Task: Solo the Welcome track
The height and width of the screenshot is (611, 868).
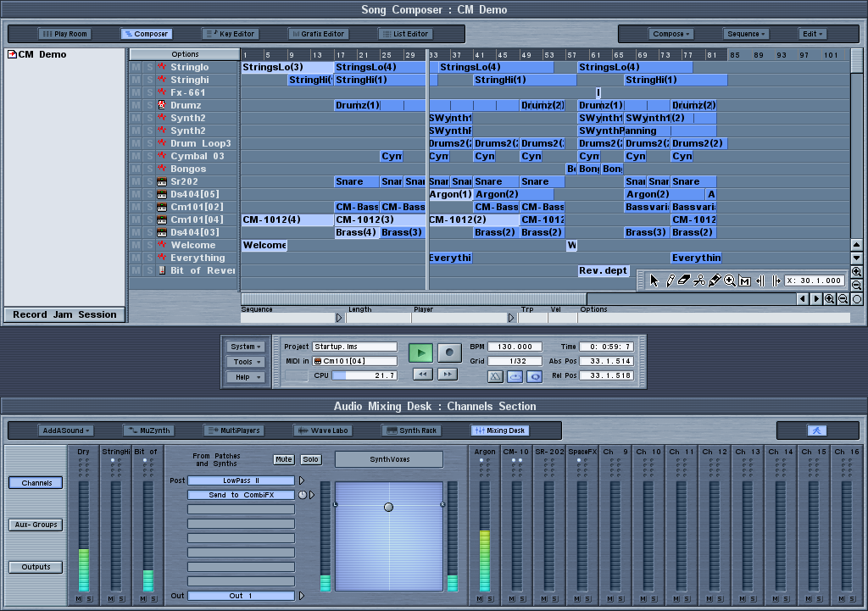Action: tap(149, 245)
